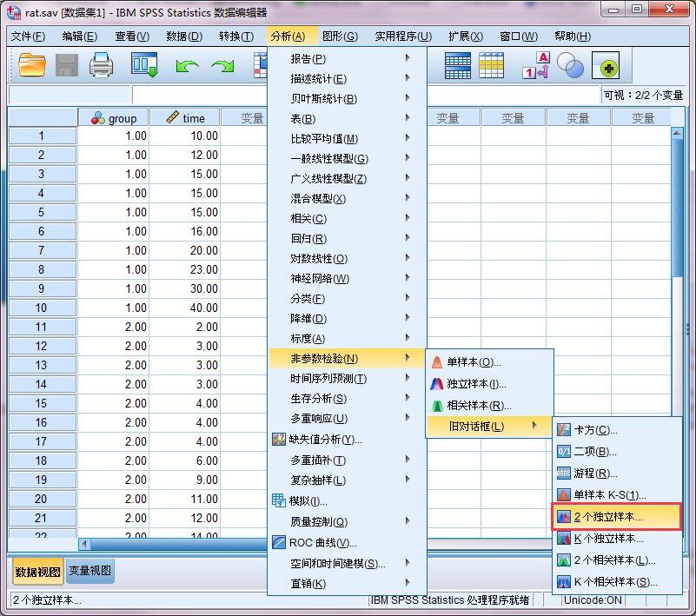The image size is (696, 616).
Task: Expand 相关(C) submenu
Action: pyautogui.click(x=347, y=218)
